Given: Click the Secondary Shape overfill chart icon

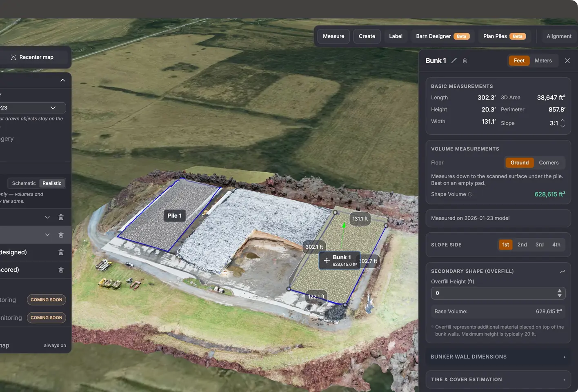Looking at the screenshot, I should click(562, 271).
